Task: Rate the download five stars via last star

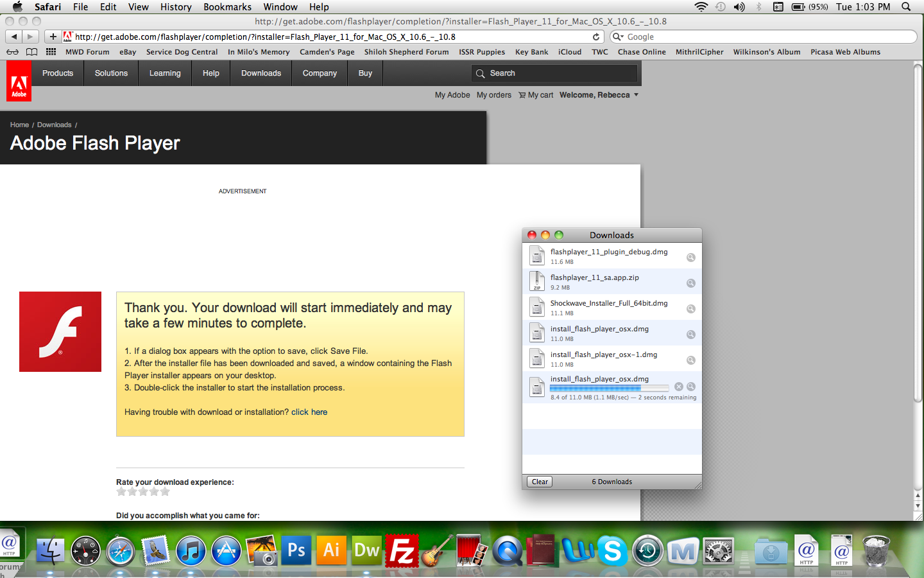Action: [165, 492]
